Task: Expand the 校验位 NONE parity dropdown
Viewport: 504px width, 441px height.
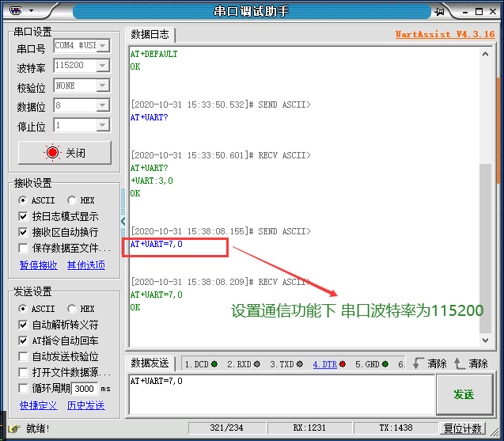Action: pos(103,86)
